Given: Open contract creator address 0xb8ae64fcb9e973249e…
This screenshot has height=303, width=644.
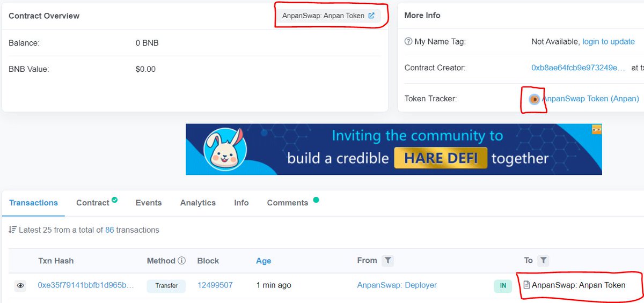Looking at the screenshot, I should [x=579, y=68].
